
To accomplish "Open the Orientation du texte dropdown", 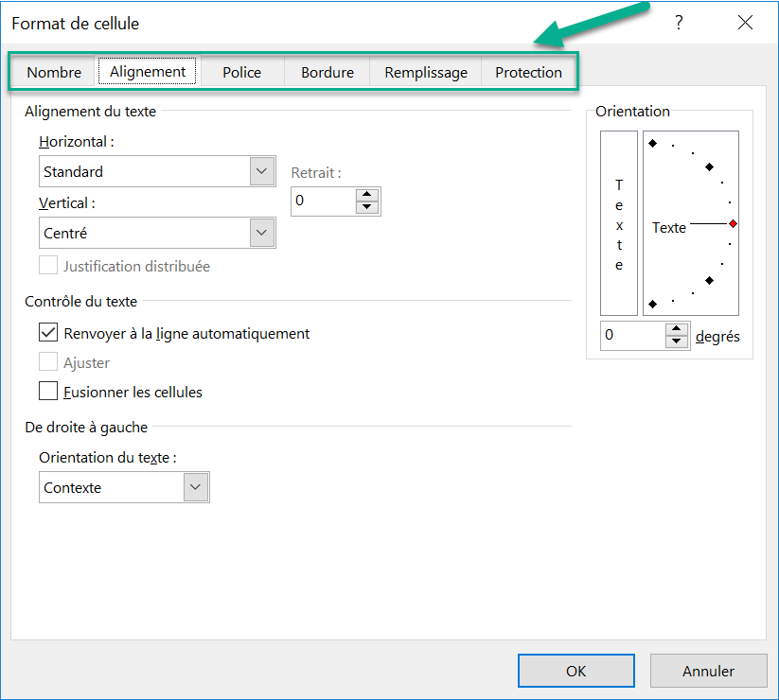I will [196, 487].
